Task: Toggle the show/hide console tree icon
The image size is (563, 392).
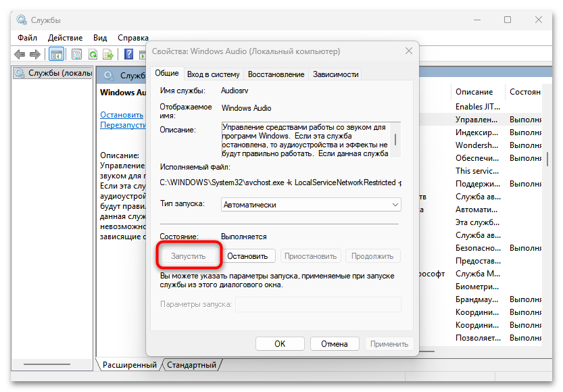Action: [57, 54]
